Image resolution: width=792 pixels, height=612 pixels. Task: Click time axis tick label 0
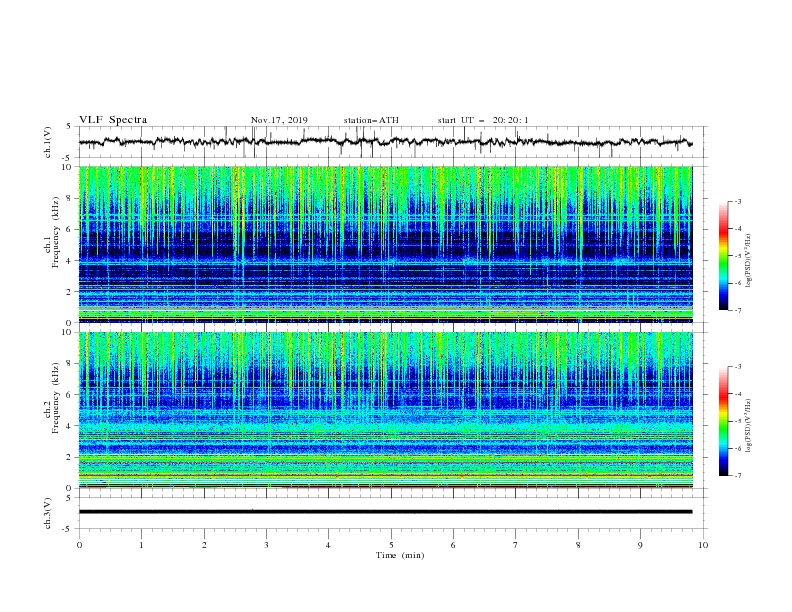coord(79,545)
